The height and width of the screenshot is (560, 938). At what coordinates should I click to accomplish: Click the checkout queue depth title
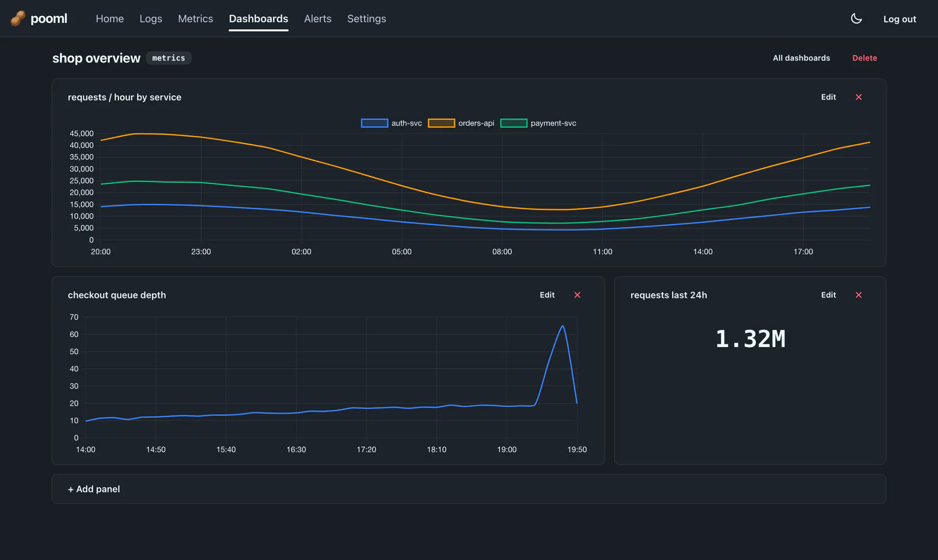(117, 295)
